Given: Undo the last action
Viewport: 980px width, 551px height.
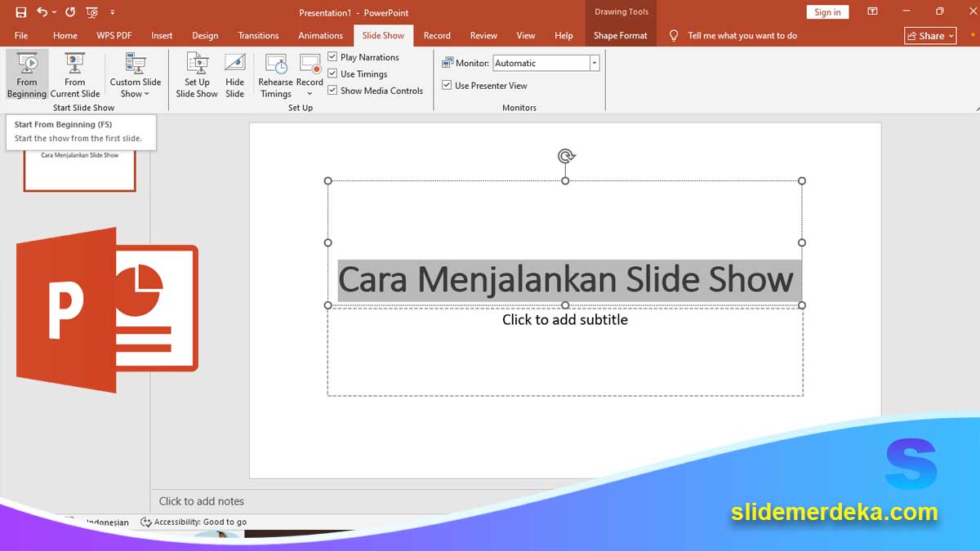Looking at the screenshot, I should pyautogui.click(x=42, y=12).
